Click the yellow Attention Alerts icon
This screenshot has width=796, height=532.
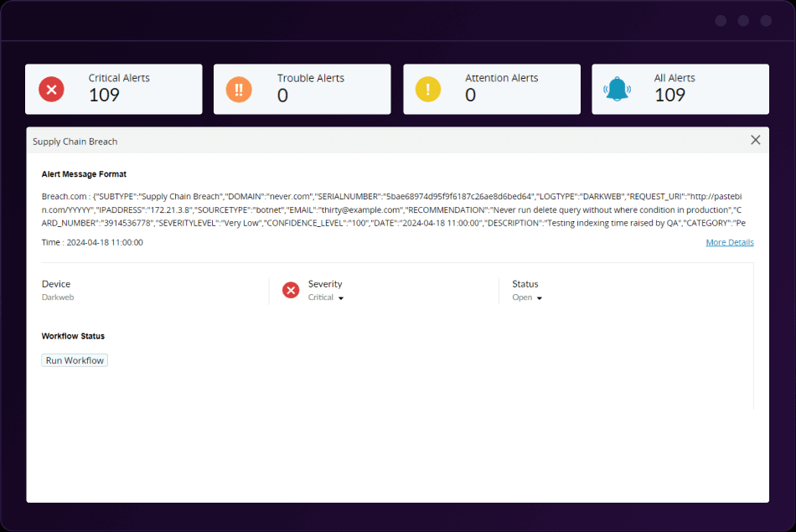pos(428,89)
